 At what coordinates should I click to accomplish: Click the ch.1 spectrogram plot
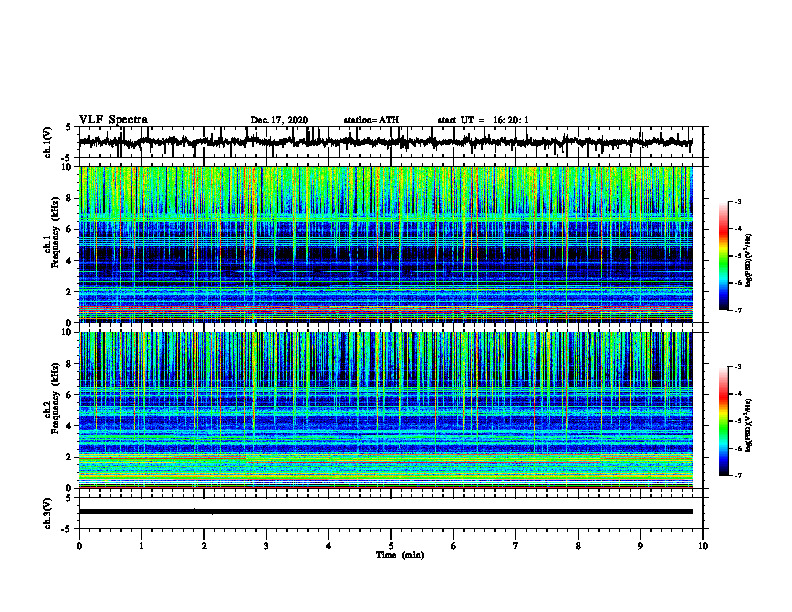pyautogui.click(x=385, y=244)
